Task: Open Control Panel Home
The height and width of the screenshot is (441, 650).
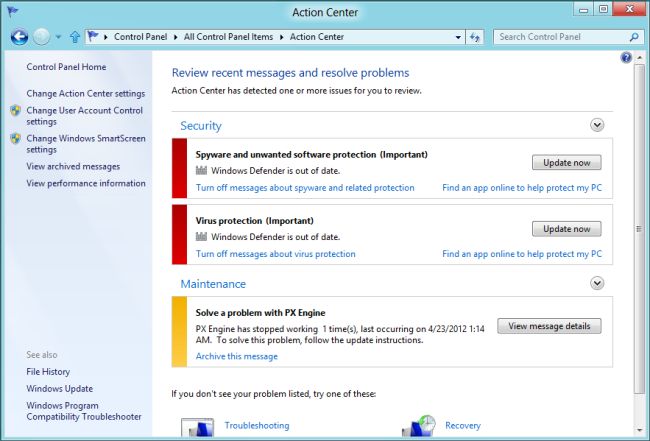Action: pos(66,67)
